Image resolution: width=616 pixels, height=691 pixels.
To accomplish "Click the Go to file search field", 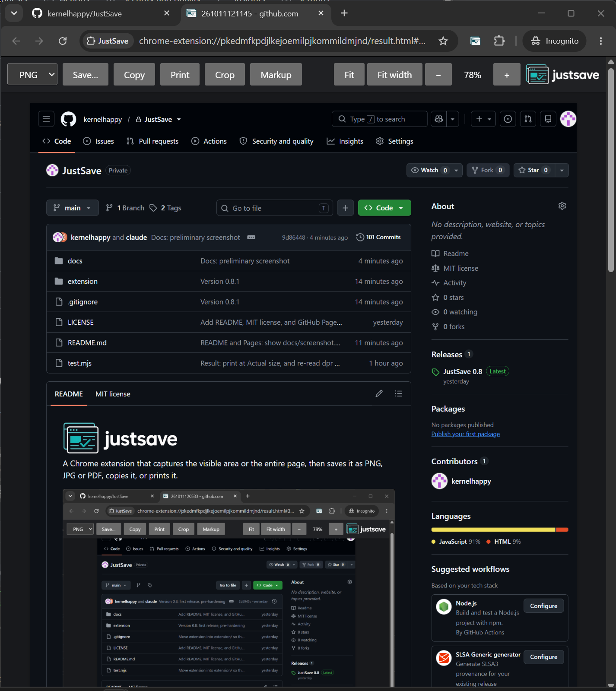I will click(275, 208).
